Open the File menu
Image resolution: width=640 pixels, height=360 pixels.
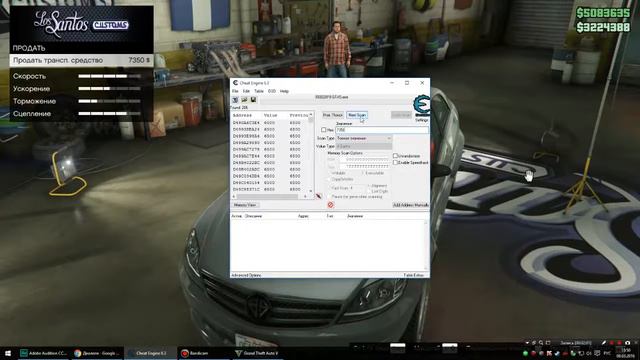tap(235, 91)
